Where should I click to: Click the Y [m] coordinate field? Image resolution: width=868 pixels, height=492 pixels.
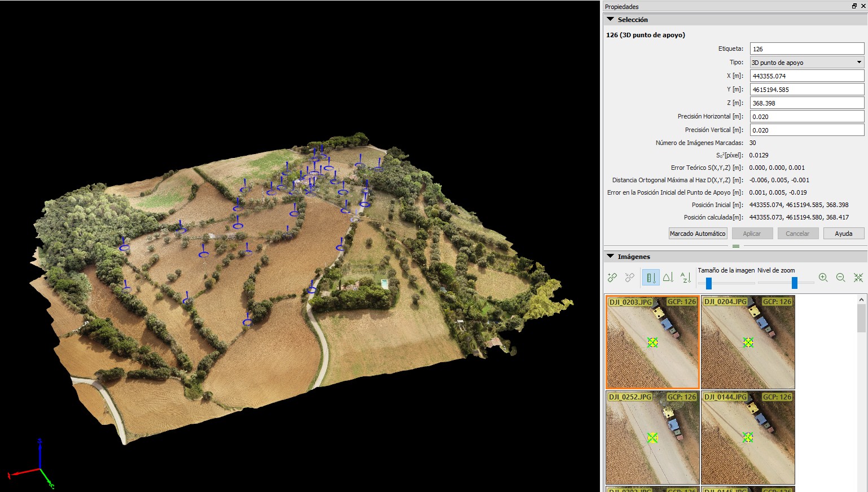point(807,90)
